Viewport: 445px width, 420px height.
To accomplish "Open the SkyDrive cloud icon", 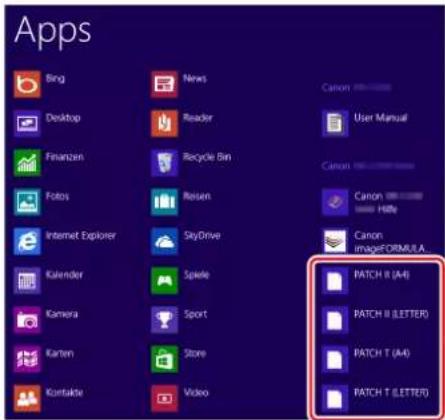I will tap(164, 241).
